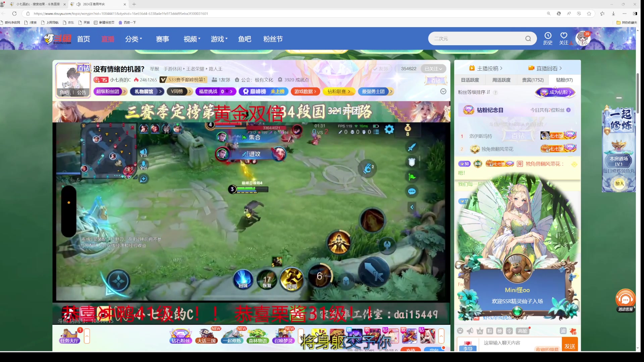Open the 高能 chat option
Image resolution: width=644 pixels, height=362 pixels.
(x=523, y=331)
